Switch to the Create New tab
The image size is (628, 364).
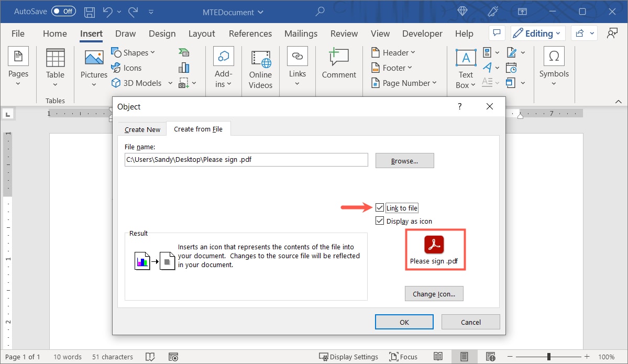click(x=142, y=129)
